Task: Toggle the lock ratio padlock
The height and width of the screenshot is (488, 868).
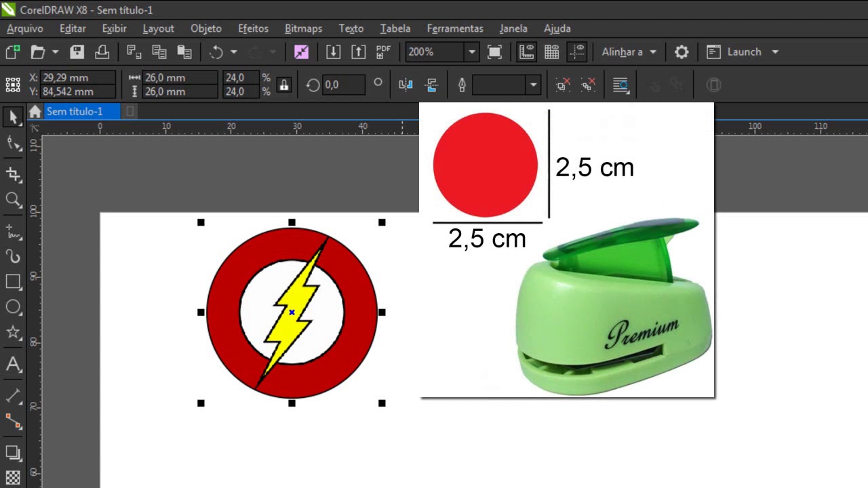Action: tap(284, 85)
